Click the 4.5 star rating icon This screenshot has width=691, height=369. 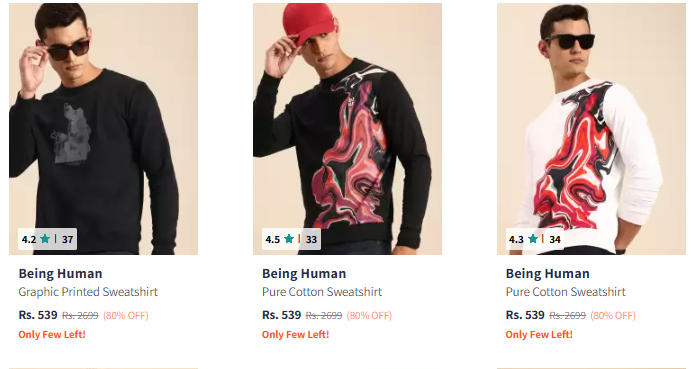289,239
